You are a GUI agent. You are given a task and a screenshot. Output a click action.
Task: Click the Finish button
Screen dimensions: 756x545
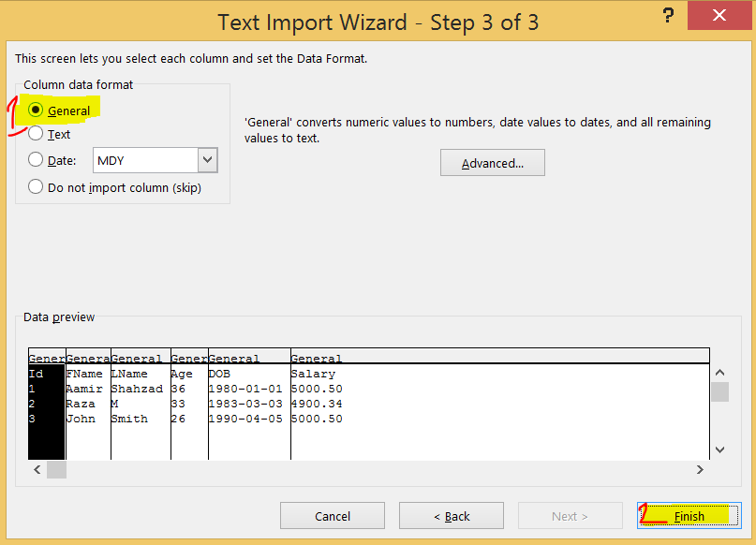click(x=688, y=515)
